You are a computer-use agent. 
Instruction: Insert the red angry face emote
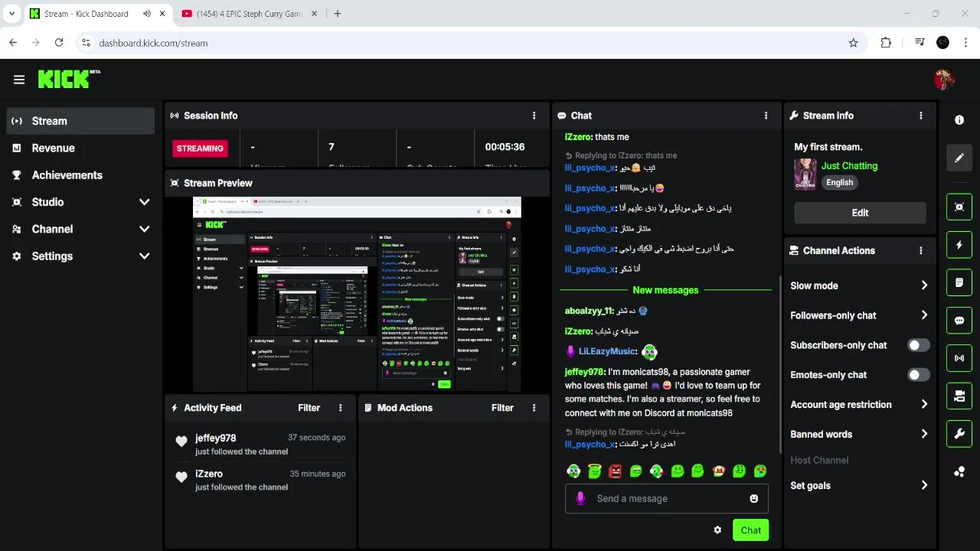(x=615, y=471)
